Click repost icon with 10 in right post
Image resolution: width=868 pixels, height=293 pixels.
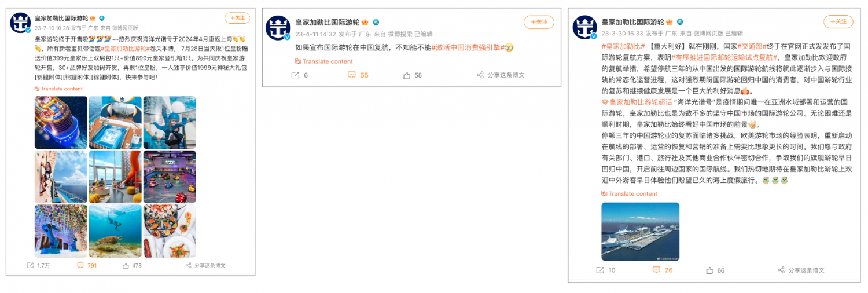pyautogui.click(x=600, y=270)
